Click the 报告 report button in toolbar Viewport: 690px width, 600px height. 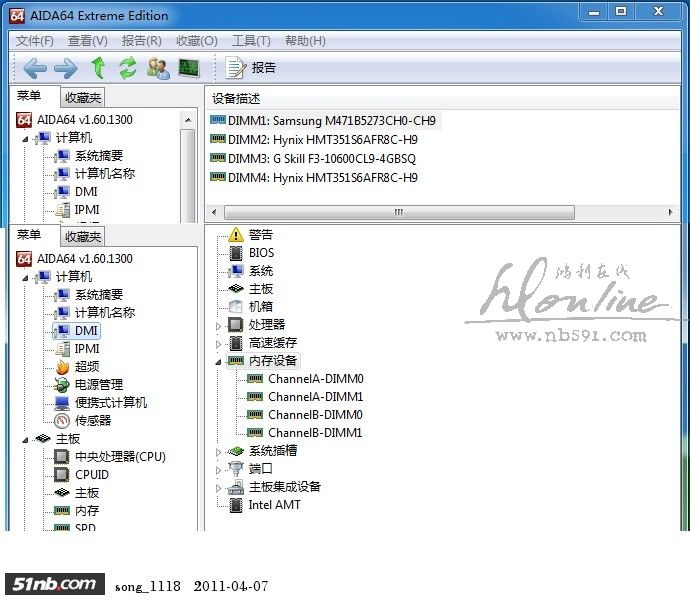click(251, 68)
